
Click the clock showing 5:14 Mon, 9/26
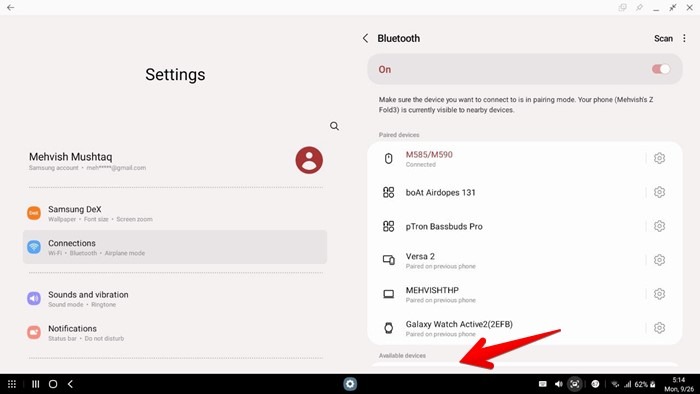pyautogui.click(x=679, y=384)
